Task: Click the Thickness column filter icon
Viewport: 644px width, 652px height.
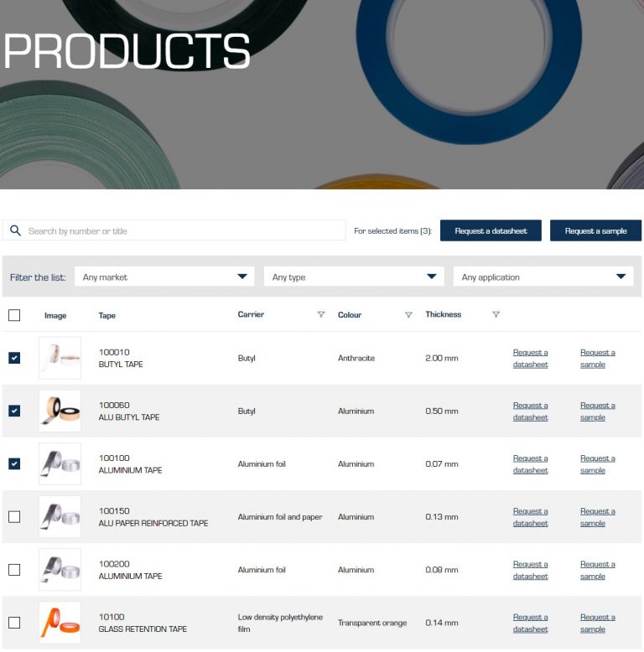Action: (496, 315)
